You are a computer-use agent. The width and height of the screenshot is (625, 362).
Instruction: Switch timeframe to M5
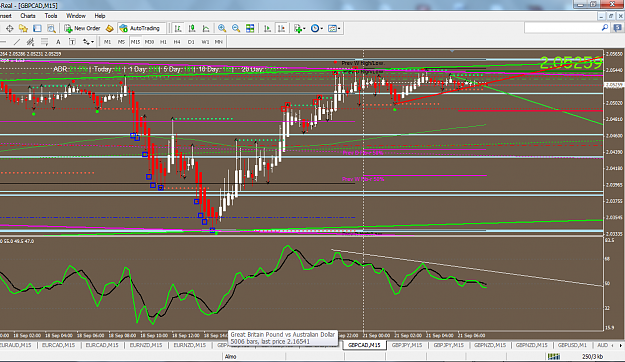121,42
